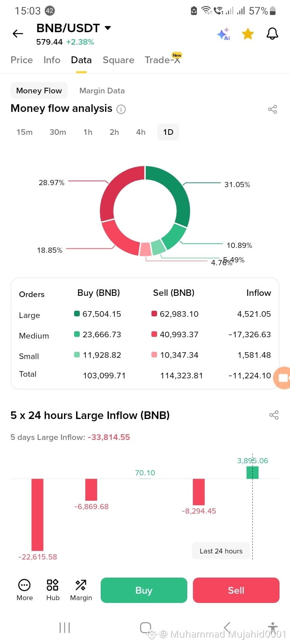The image size is (290, 644).
Task: Select the 15m timeframe
Action: click(x=25, y=132)
